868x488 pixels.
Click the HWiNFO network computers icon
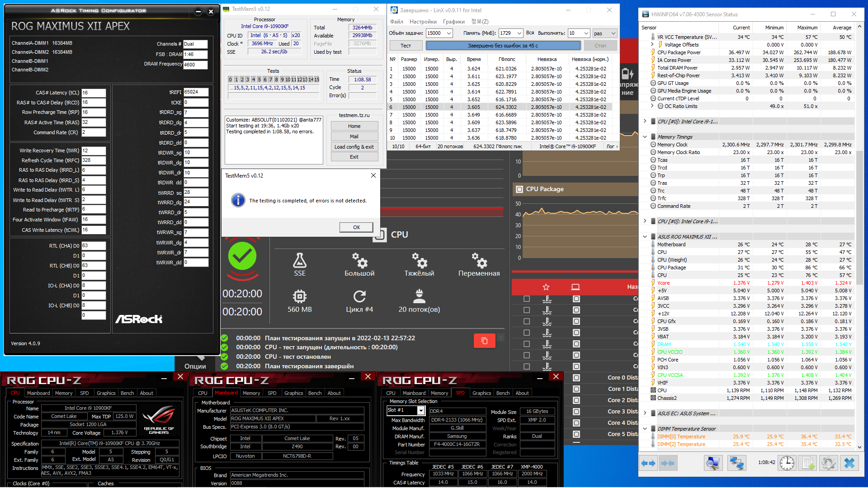[x=736, y=463]
